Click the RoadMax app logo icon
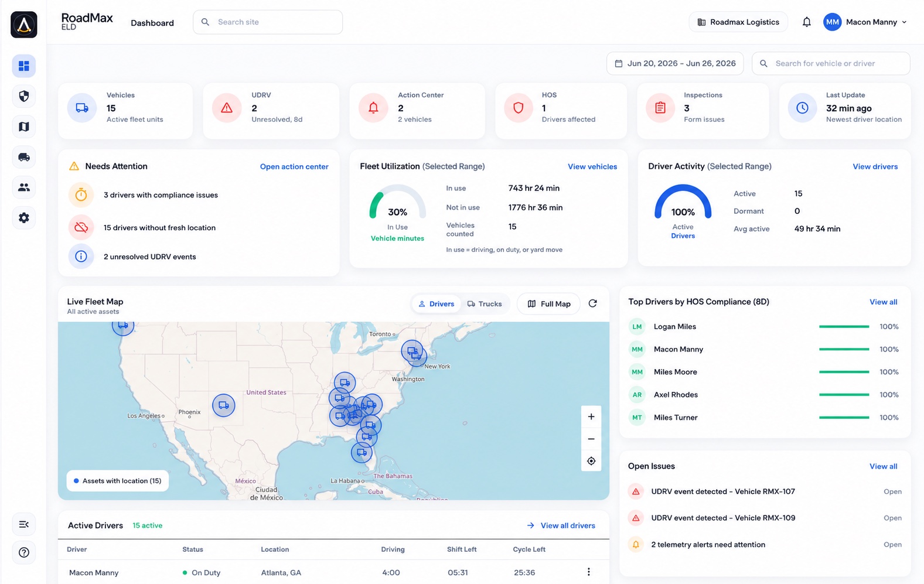924x584 pixels. (24, 25)
